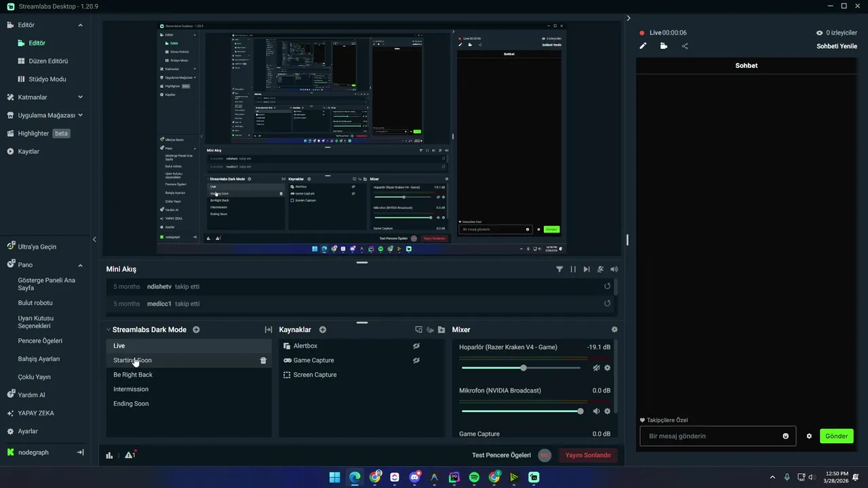The width and height of the screenshot is (868, 488).
Task: Open the Streamlabs Dark Mode scene collection dropdown
Action: pos(108,329)
